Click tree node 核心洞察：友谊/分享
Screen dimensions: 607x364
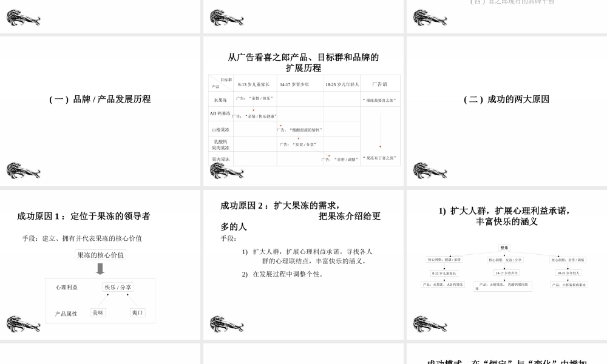[x=505, y=260]
